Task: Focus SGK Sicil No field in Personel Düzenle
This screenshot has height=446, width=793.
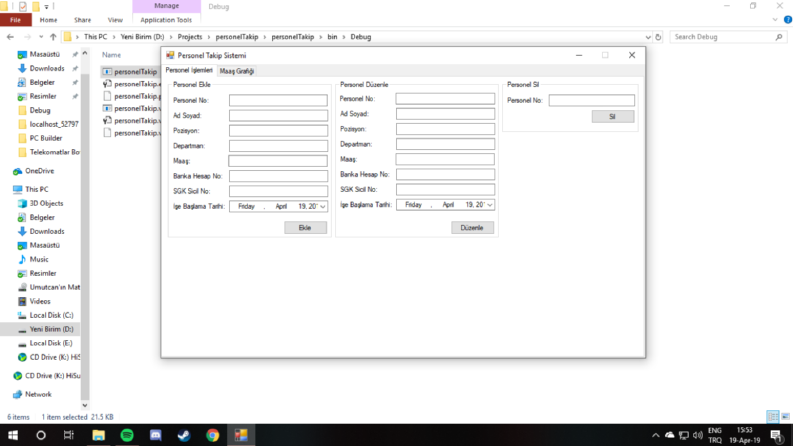Action: tap(445, 190)
